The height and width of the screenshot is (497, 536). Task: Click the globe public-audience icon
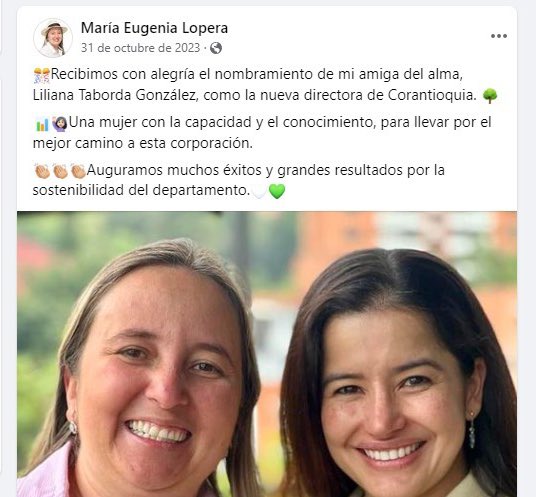point(216,48)
